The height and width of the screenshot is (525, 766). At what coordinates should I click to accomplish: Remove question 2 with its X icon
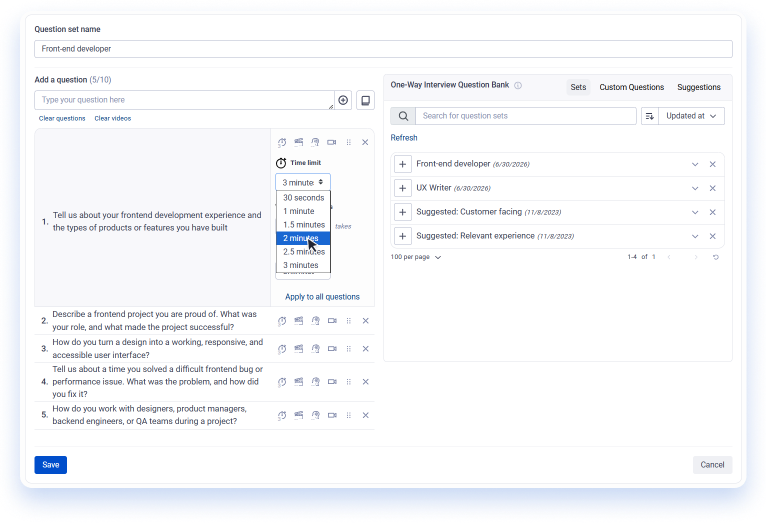[365, 320]
